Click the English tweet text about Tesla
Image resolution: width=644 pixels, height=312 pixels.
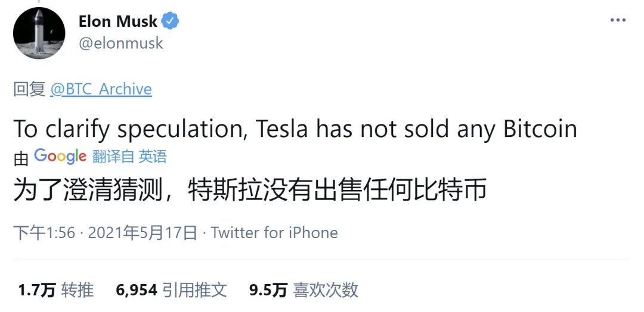tap(295, 128)
